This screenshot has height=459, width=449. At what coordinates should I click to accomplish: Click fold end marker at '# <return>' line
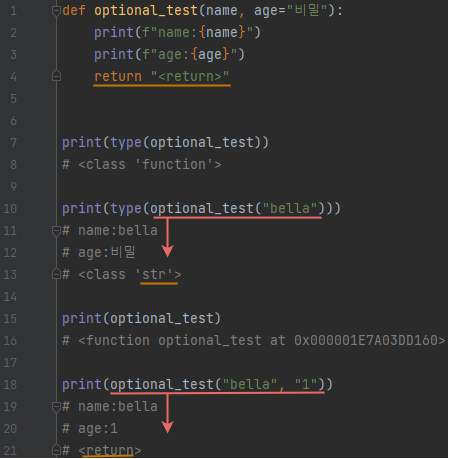[x=56, y=450]
